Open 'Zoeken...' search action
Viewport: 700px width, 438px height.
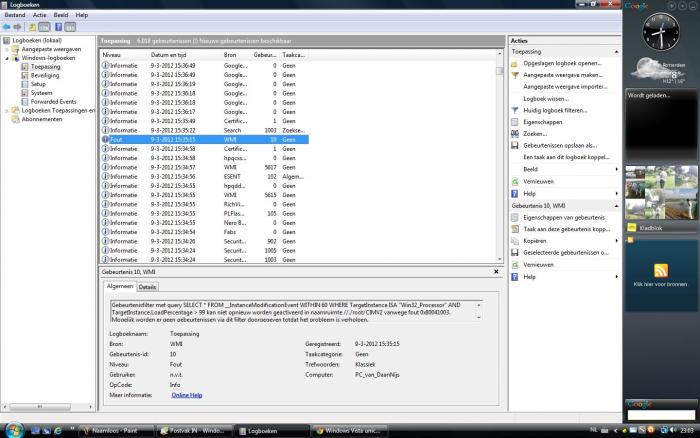[x=535, y=133]
